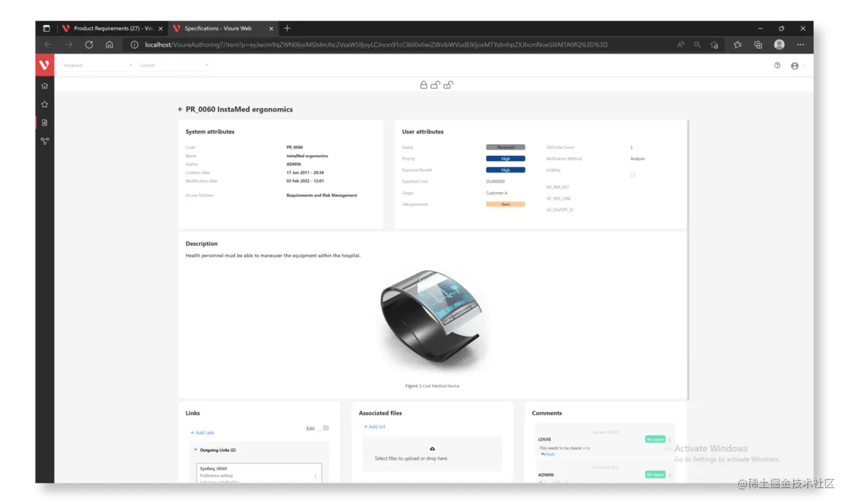Screen dimensions: 849x504
Task: Click the middle unlock padlock icon
Action: [x=435, y=85]
